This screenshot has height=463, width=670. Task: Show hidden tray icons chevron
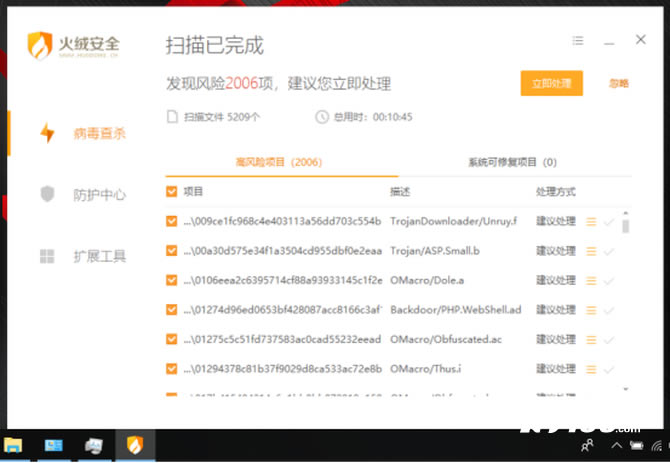point(616,445)
